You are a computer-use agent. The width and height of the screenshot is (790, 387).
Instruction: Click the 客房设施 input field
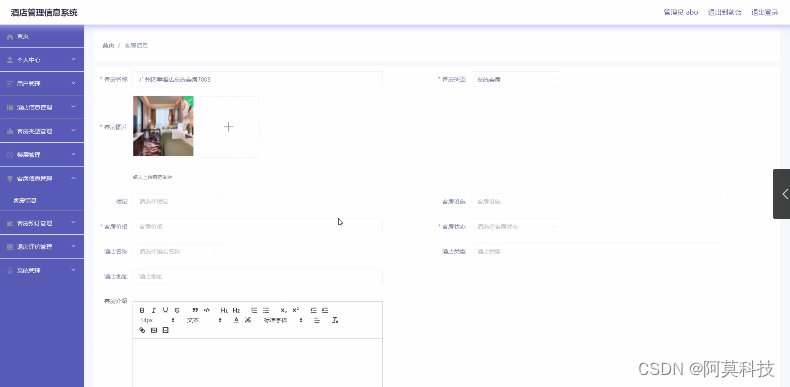click(596, 201)
